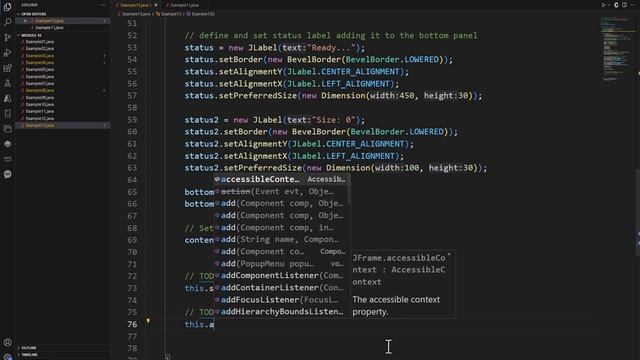Open the Run and Debug view
Image resolution: width=640 pixels, height=360 pixels.
pyautogui.click(x=7, y=53)
